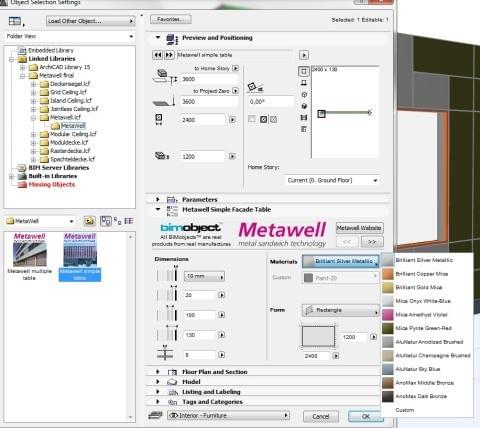Screen dimensions: 480x428
Task: Click the arrow next to 'to Project Zero'
Action: (x=235, y=91)
